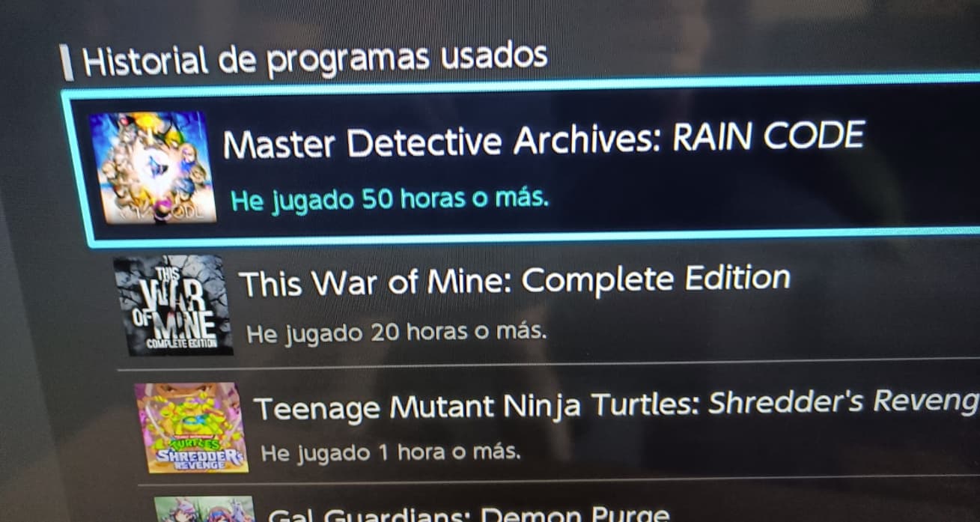Select the Master Detective Archives RAIN CODE game icon
This screenshot has height=522, width=980.
coord(153,167)
